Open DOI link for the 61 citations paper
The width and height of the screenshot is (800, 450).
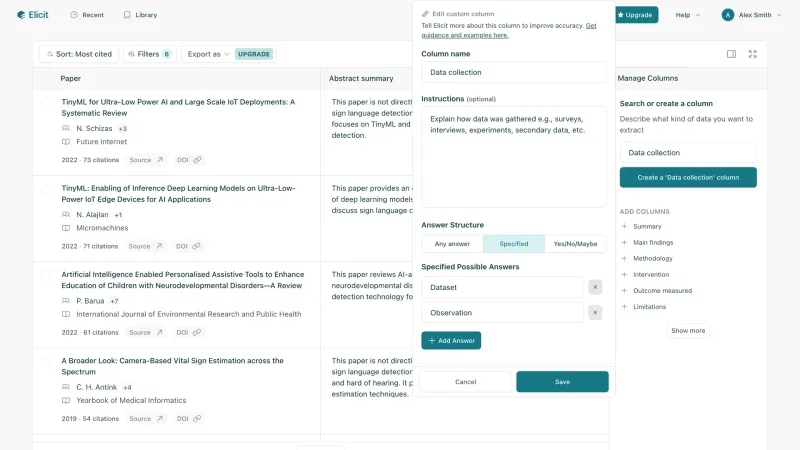click(x=189, y=332)
